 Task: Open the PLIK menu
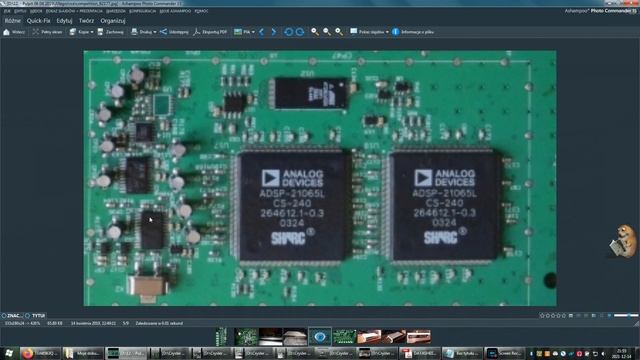7,11
